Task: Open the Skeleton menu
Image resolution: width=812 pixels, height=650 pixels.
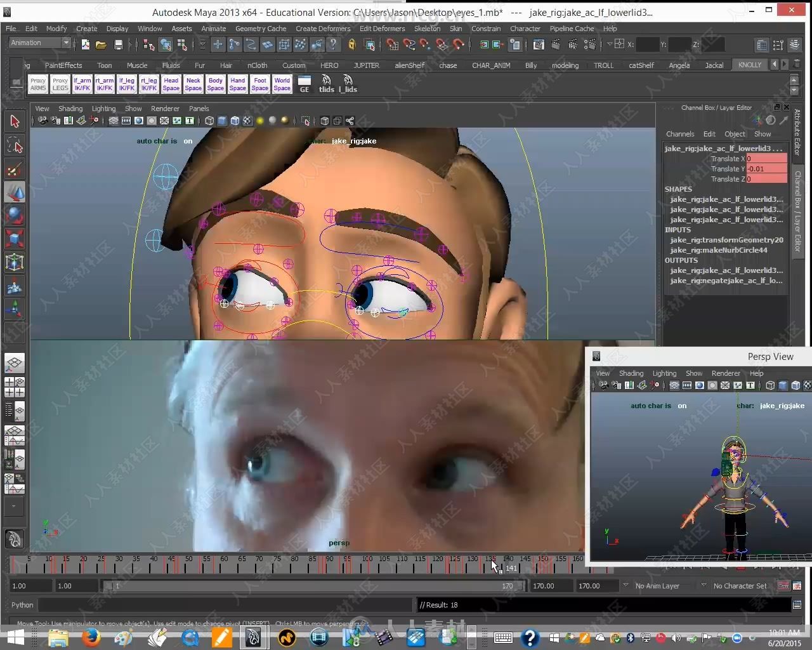Action: 427,29
